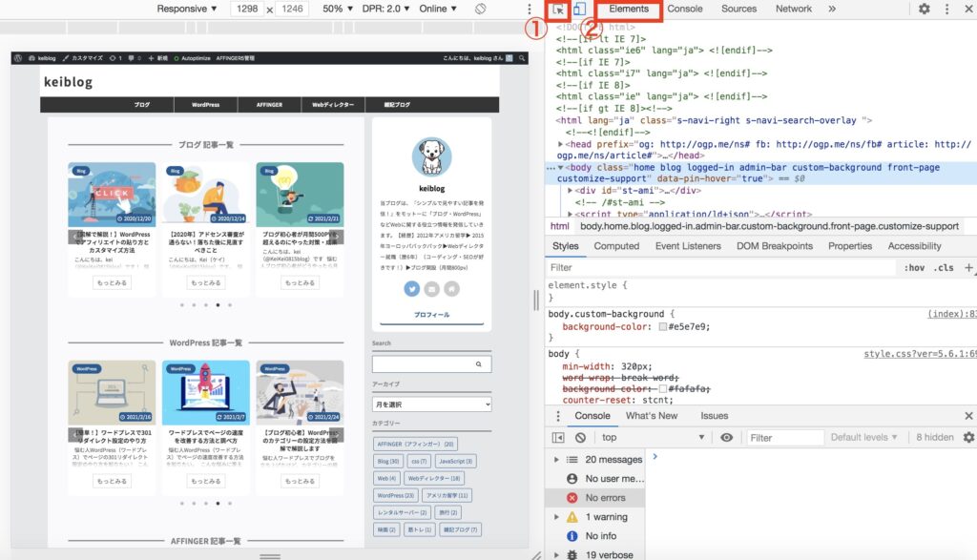Slide the WordPress carousel to the previous posts
Image resolution: width=977 pixels, height=560 pixels.
tap(74, 435)
